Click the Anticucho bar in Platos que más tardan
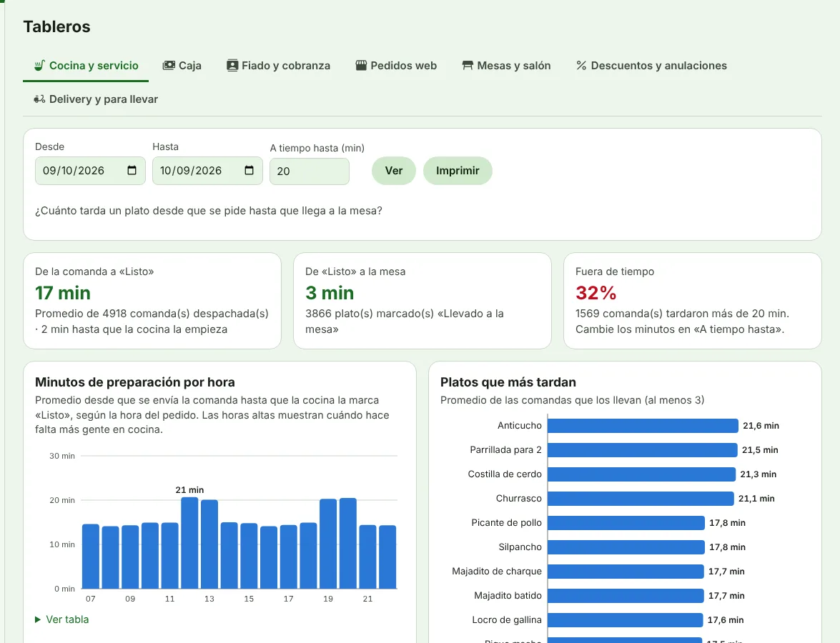 (x=643, y=426)
